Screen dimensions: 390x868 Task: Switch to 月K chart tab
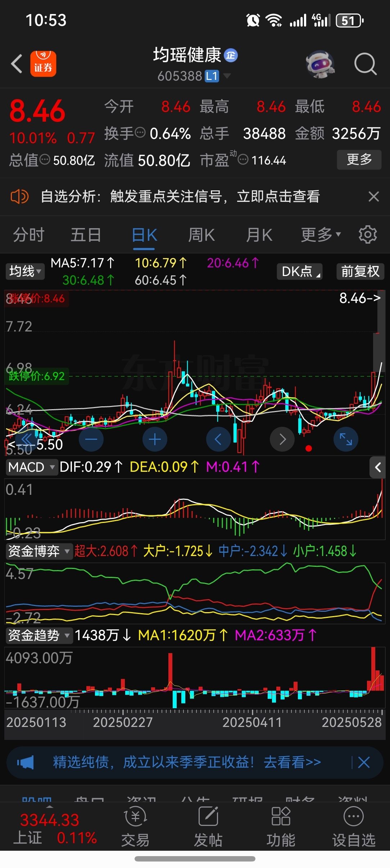click(x=259, y=235)
